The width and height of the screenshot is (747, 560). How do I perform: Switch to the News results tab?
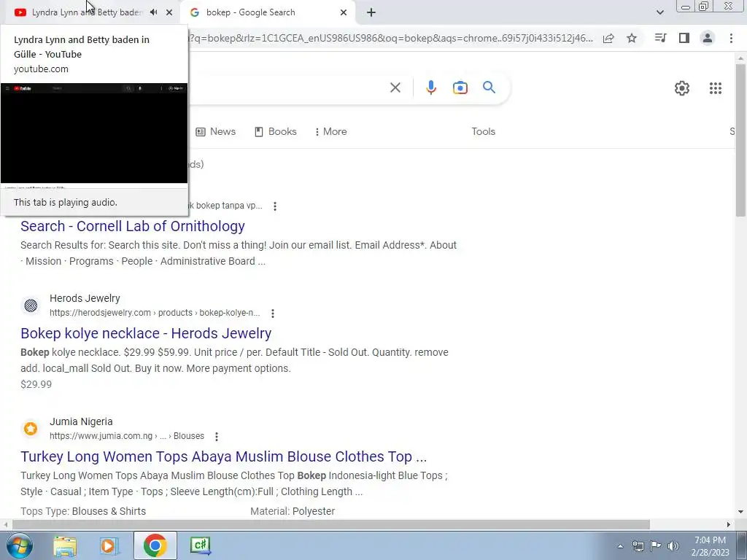click(216, 131)
